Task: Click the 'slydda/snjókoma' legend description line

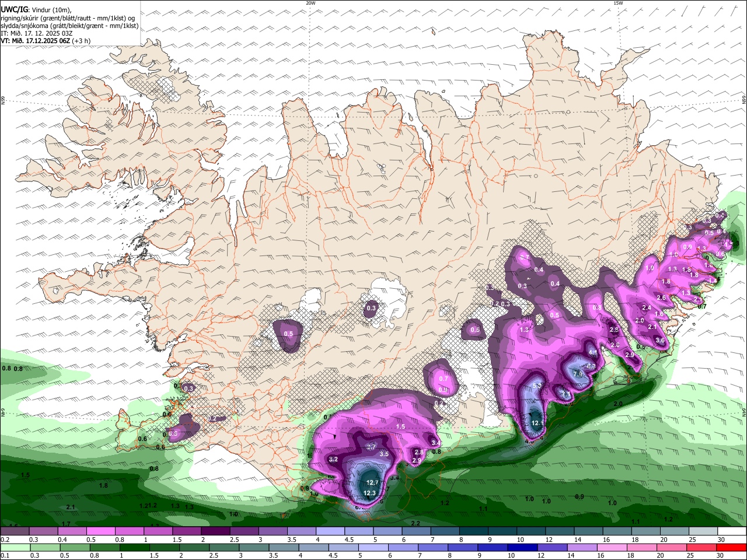Action: tap(69, 26)
